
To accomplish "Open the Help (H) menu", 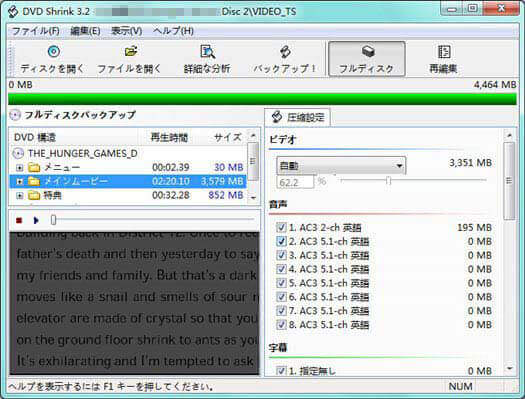I will (173, 31).
